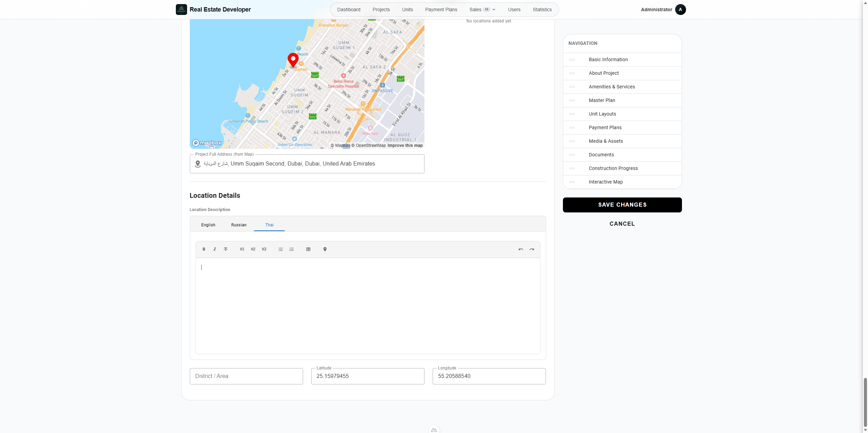Open the Dashboard page

(349, 10)
